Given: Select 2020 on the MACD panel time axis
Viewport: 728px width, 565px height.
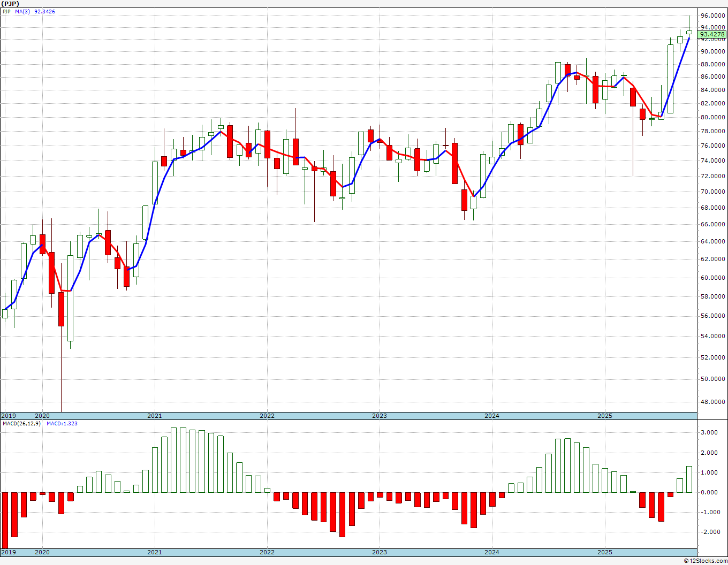Looking at the screenshot, I should [x=42, y=552].
